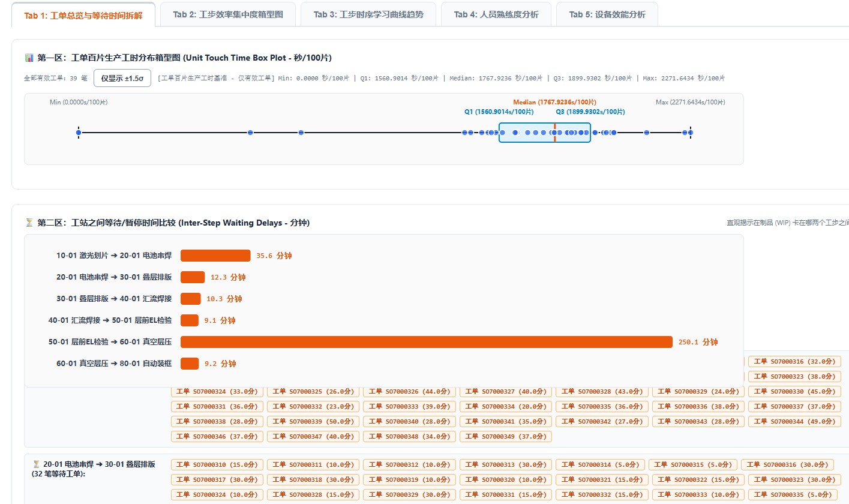Image resolution: width=849 pixels, height=504 pixels.
Task: Click the Min (0.0000s/100片) chart label
Action: (x=79, y=103)
